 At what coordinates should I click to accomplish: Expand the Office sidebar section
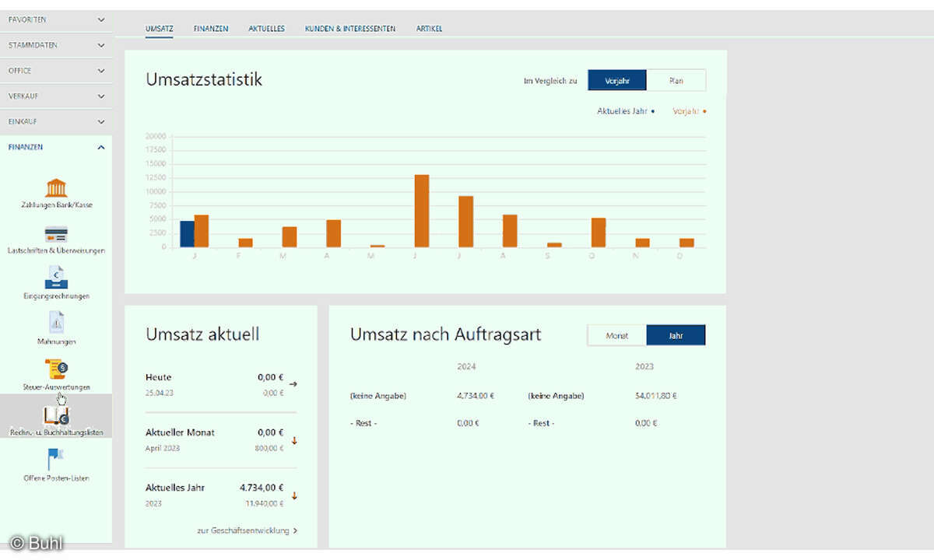click(x=56, y=71)
